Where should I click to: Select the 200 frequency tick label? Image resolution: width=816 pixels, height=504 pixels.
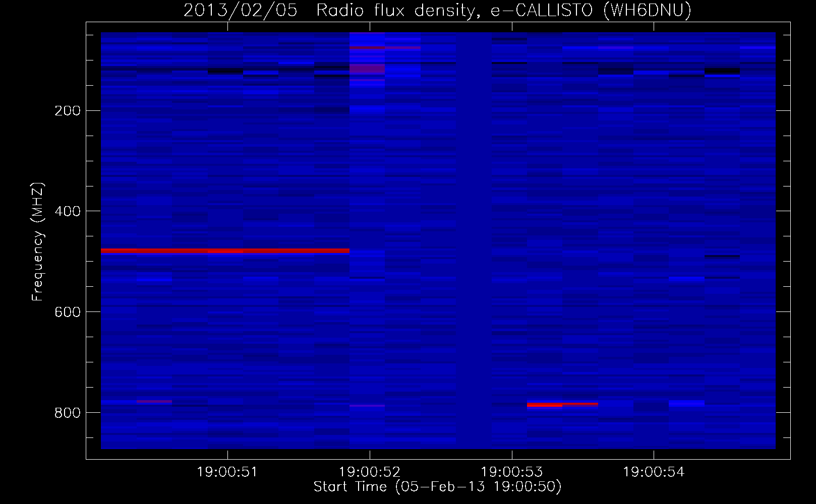tap(68, 110)
